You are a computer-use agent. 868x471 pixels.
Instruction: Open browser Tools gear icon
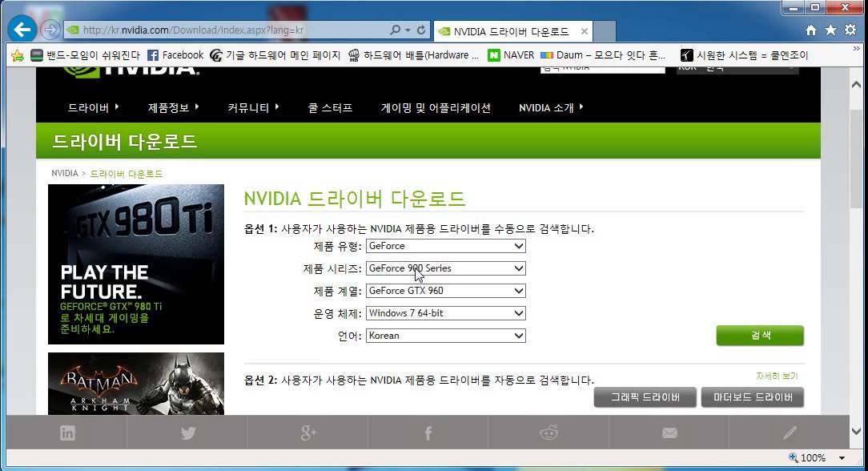[x=850, y=30]
